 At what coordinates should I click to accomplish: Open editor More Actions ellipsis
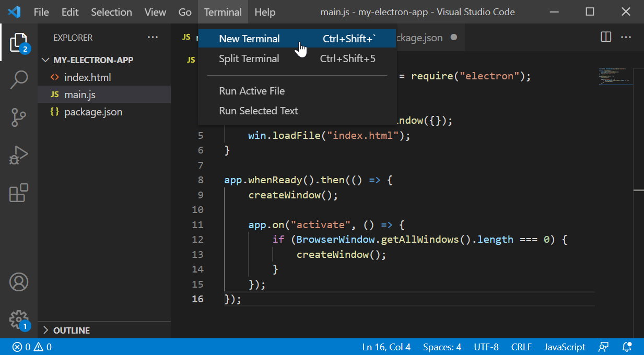coord(626,37)
